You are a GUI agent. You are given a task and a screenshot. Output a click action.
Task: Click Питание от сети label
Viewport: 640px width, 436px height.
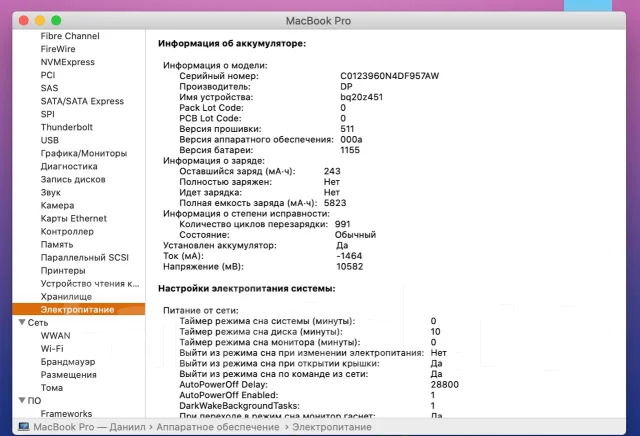pos(201,311)
